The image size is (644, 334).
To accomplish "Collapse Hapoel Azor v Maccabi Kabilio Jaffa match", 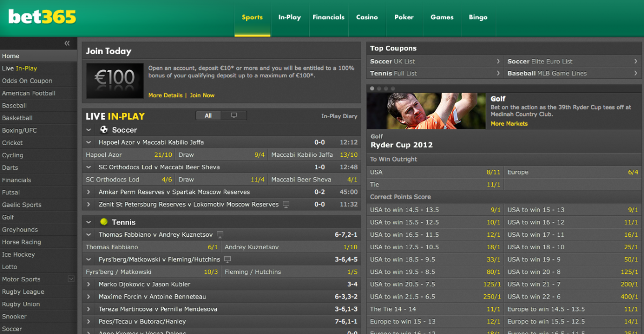I will pyautogui.click(x=89, y=142).
